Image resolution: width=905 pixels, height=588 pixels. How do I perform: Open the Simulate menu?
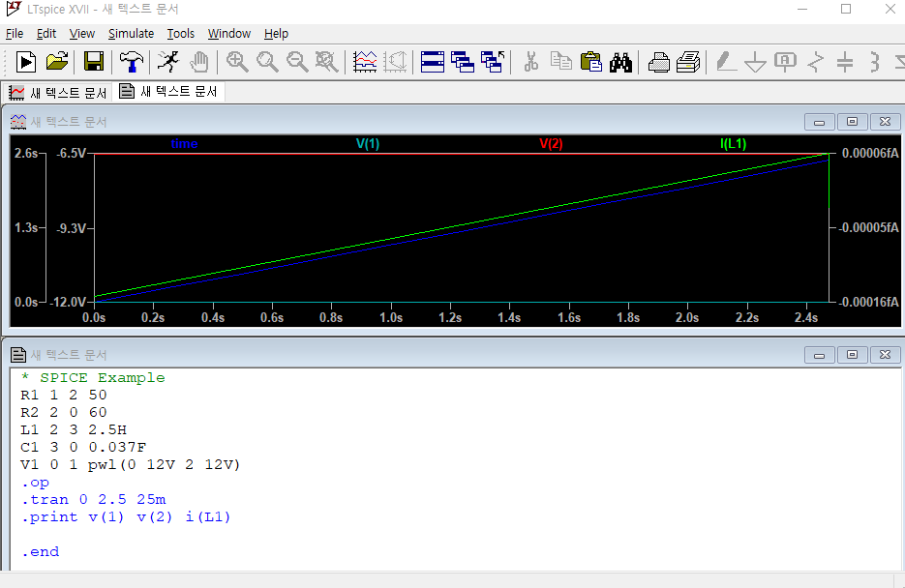131,33
